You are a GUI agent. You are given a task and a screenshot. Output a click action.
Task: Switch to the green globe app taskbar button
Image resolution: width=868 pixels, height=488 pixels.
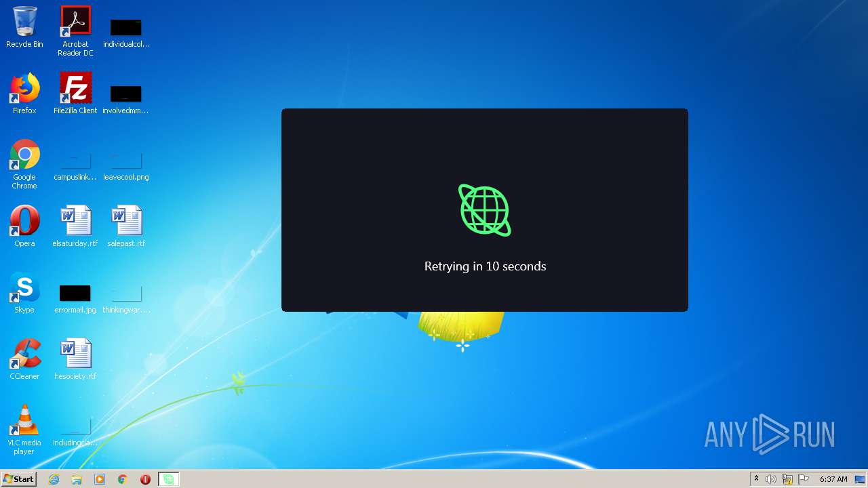pyautogui.click(x=168, y=479)
